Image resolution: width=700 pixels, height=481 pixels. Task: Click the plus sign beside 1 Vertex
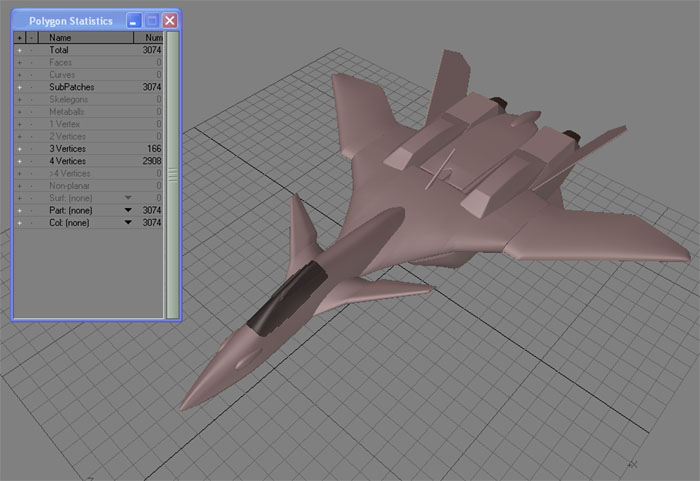20,125
